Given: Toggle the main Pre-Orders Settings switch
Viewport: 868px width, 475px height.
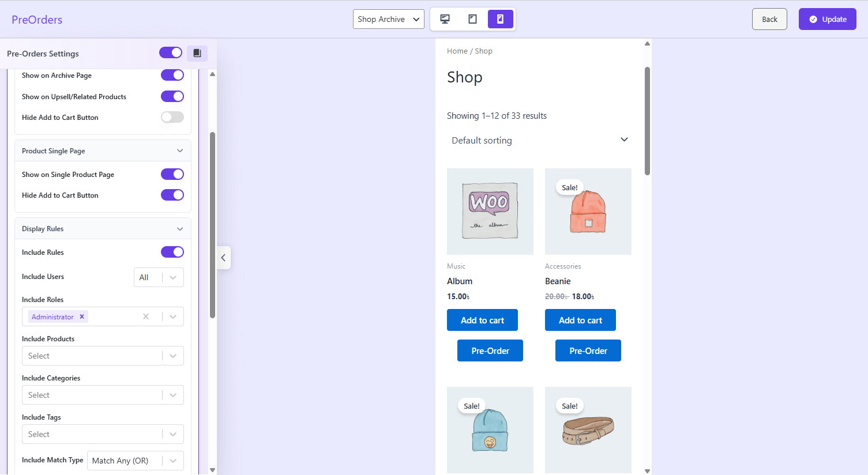Looking at the screenshot, I should (x=171, y=53).
